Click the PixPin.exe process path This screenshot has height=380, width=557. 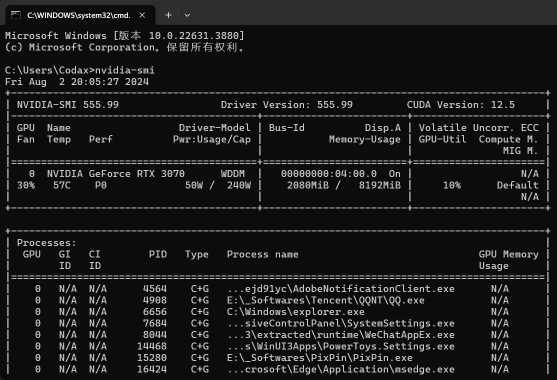coord(320,358)
